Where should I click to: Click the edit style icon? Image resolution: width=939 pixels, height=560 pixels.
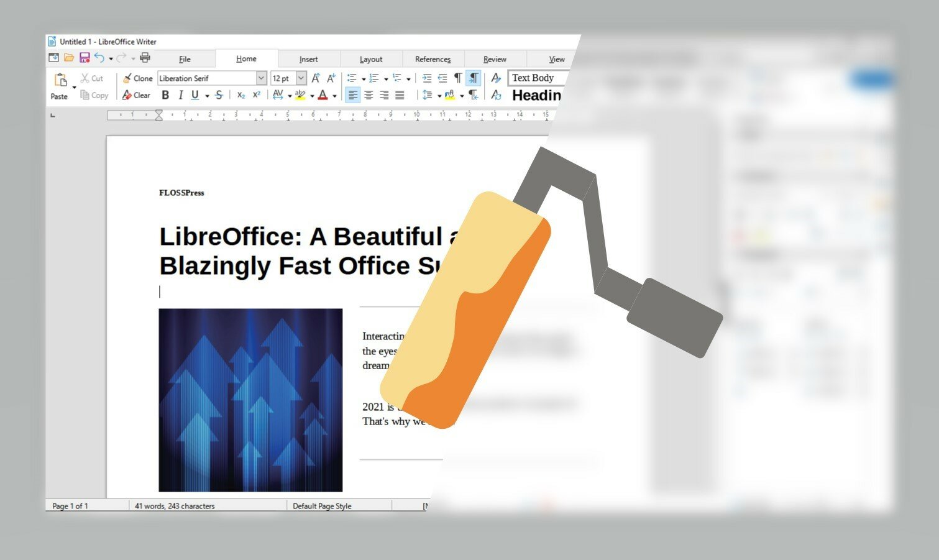click(x=496, y=78)
